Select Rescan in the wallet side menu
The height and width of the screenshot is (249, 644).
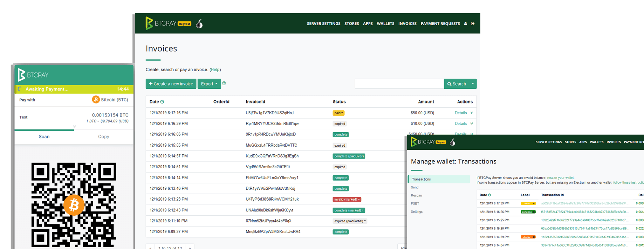pos(416,195)
